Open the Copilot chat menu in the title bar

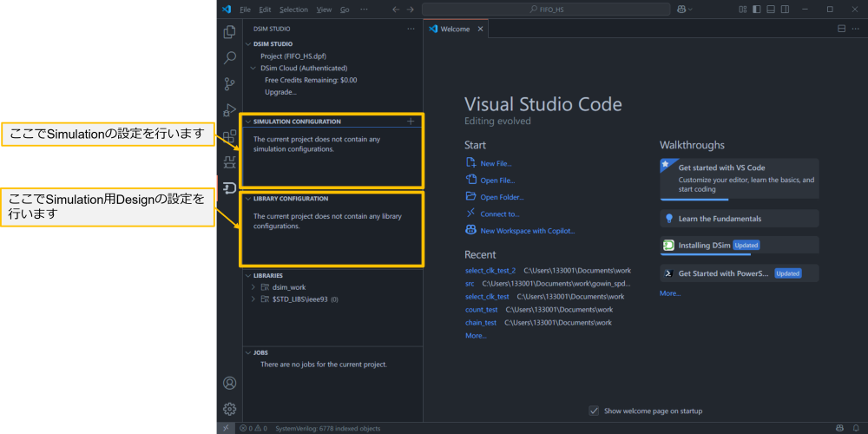click(x=684, y=10)
